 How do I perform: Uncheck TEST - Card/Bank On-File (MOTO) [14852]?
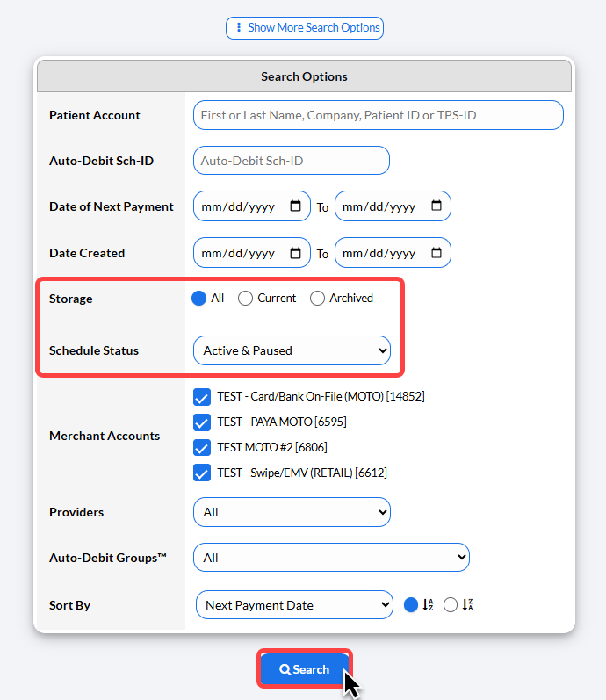click(x=202, y=396)
